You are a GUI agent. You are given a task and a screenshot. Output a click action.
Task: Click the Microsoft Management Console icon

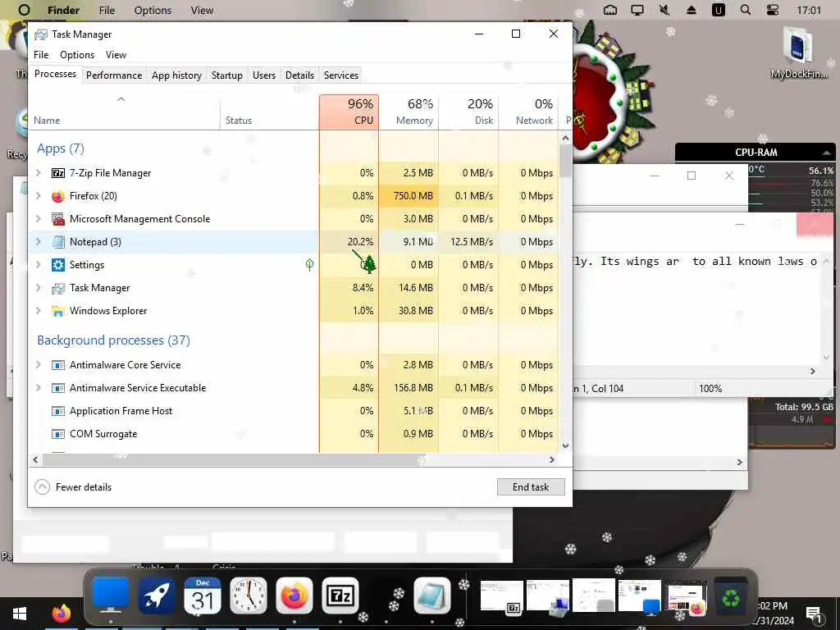click(x=58, y=219)
